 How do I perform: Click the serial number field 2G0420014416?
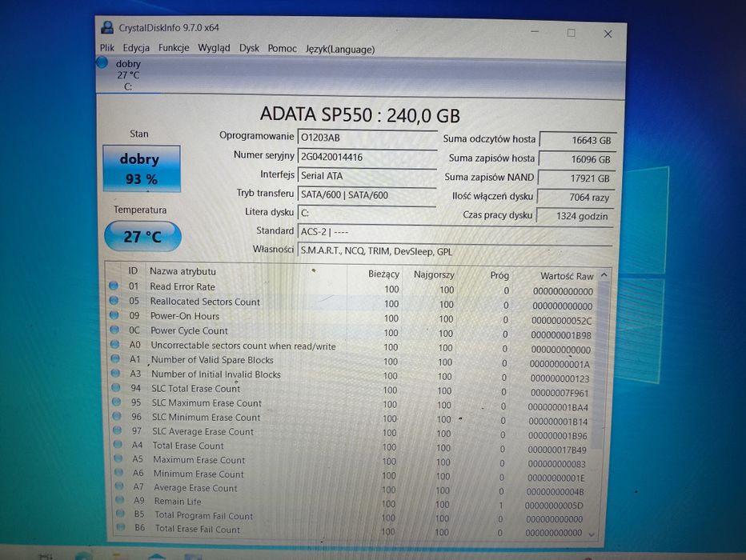pyautogui.click(x=367, y=157)
